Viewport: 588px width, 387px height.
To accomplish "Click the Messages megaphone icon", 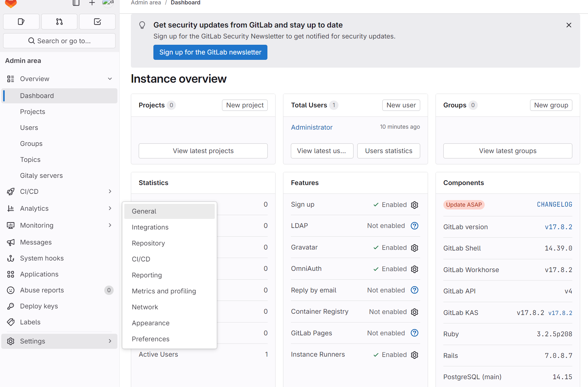I will [x=11, y=242].
